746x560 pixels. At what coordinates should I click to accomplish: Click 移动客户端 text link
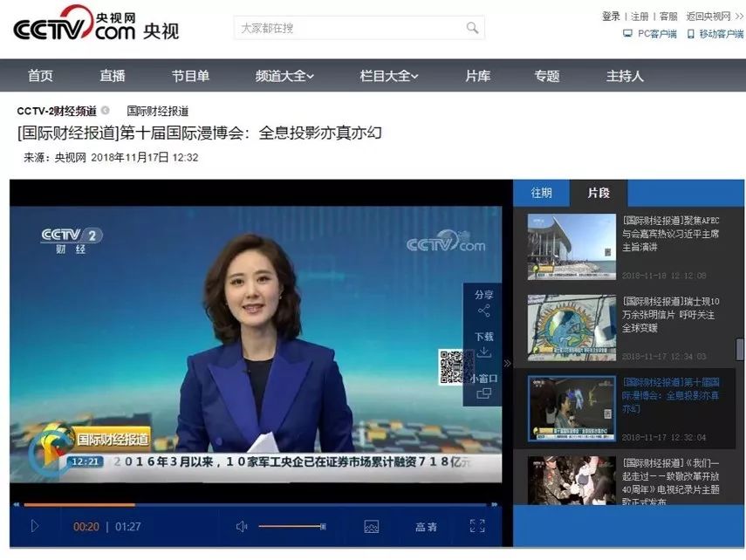[x=722, y=34]
